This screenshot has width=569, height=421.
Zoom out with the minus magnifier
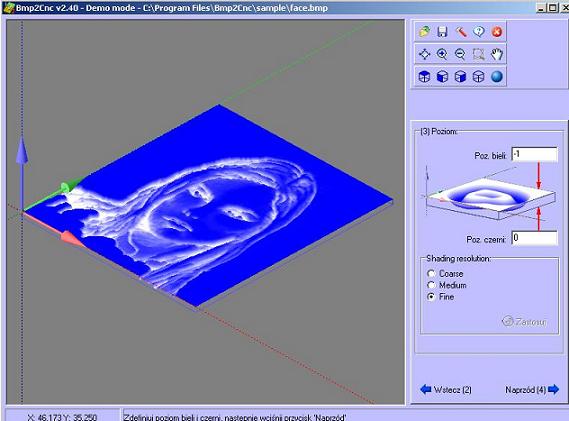tap(460, 54)
